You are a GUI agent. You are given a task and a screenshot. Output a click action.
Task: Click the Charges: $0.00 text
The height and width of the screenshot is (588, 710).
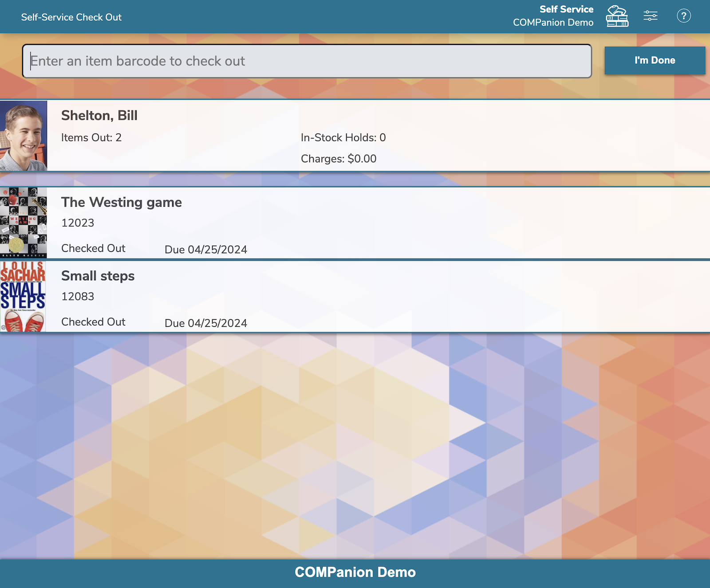tap(339, 159)
